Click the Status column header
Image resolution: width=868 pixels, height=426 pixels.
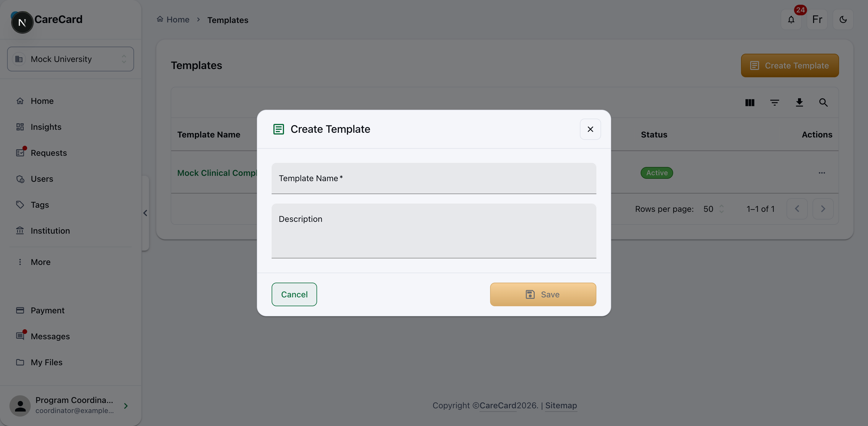pyautogui.click(x=654, y=135)
